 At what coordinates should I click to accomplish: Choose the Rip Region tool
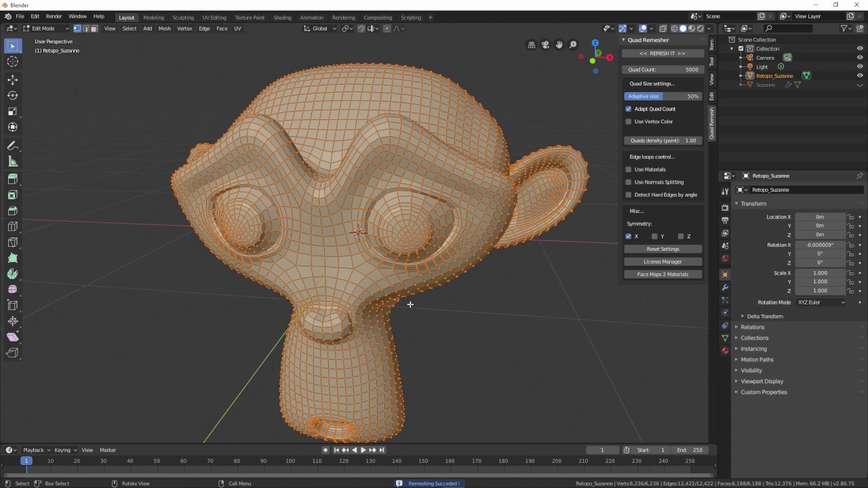pyautogui.click(x=12, y=352)
